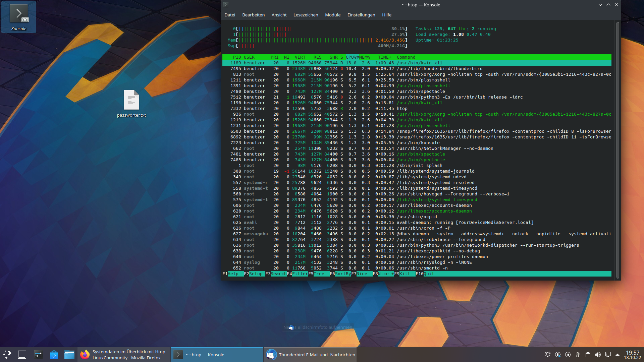The image size is (644, 362).
Task: Click F10 Quit in htop footer
Action: [429, 274]
